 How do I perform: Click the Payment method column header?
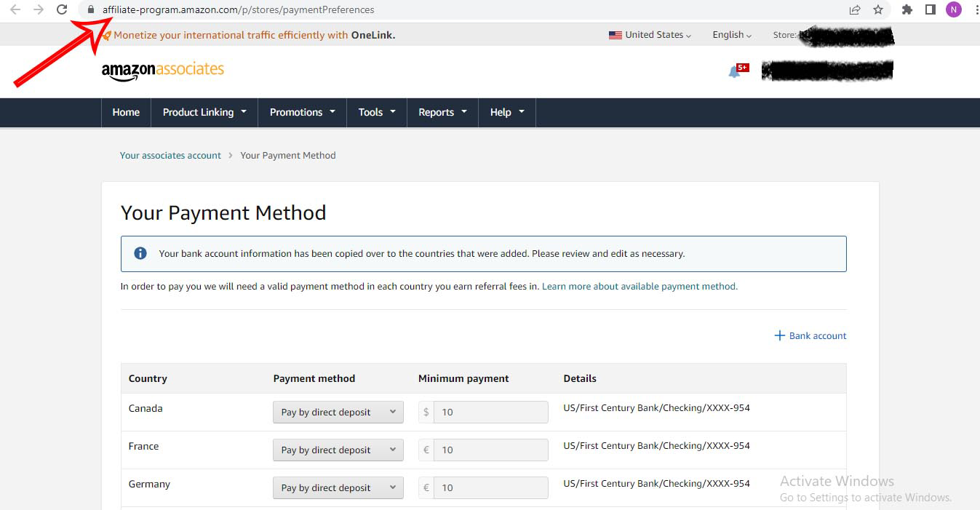tap(314, 378)
